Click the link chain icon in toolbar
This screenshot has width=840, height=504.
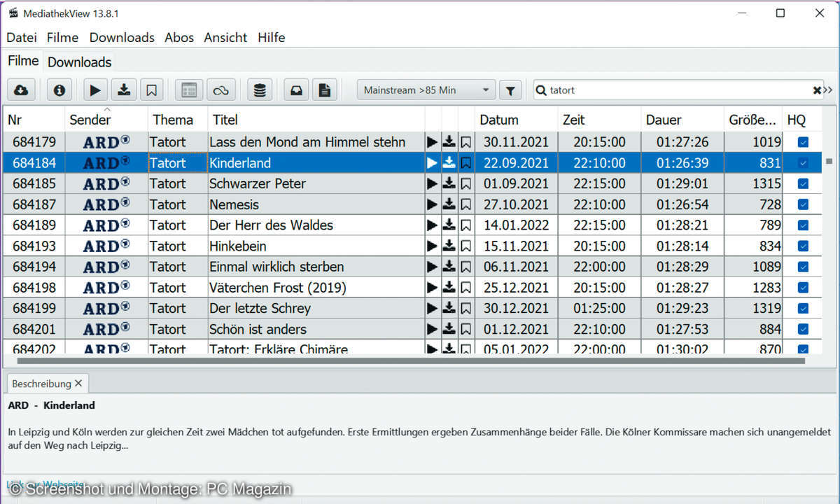pos(221,90)
